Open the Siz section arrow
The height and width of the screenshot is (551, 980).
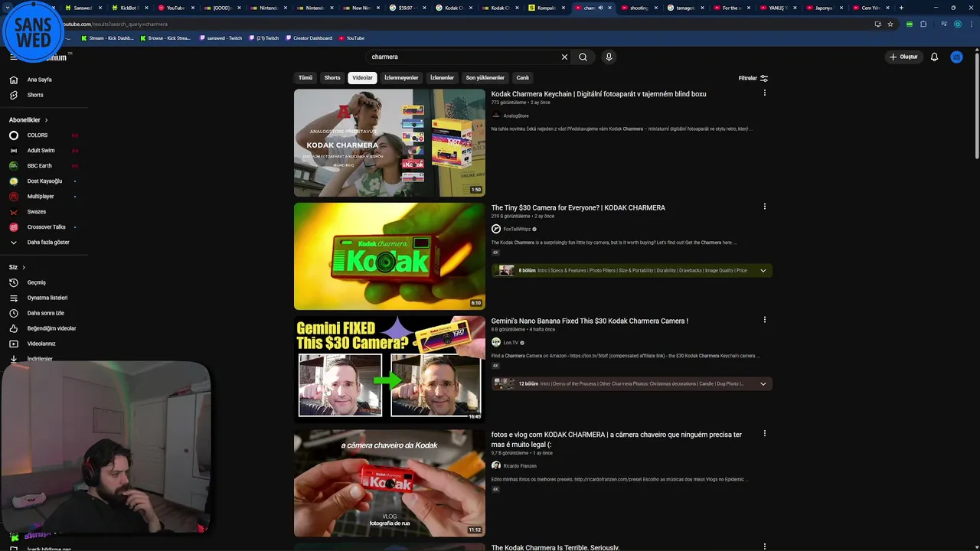tap(24, 267)
